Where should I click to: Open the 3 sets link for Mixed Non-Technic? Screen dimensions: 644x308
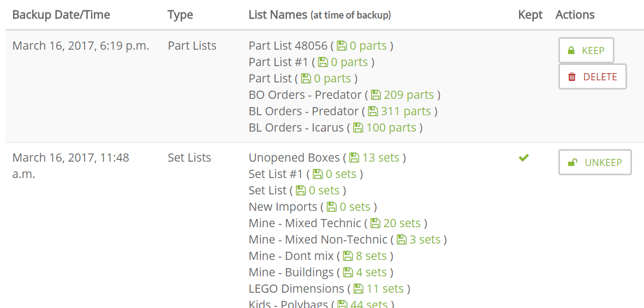[425, 240]
